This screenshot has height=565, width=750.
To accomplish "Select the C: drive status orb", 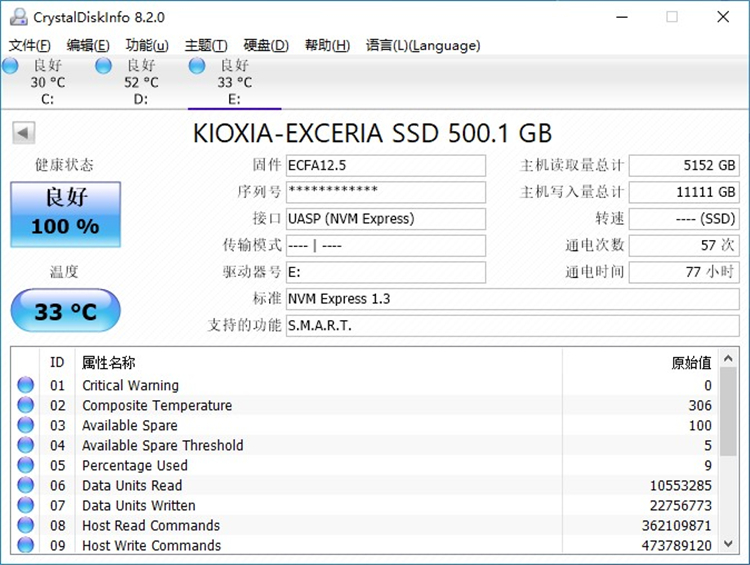I will [10, 66].
